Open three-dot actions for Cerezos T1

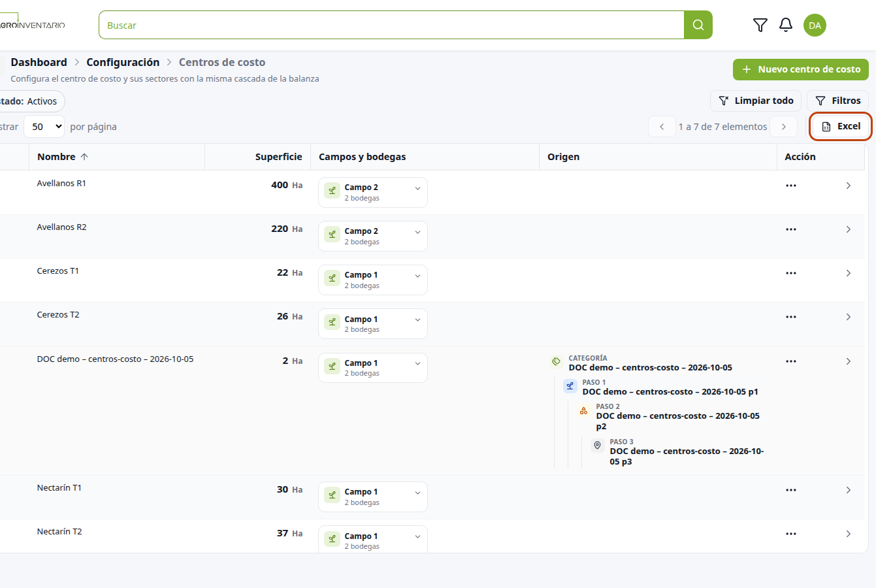[791, 273]
